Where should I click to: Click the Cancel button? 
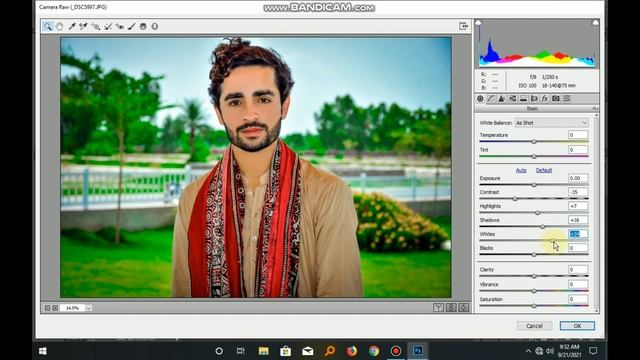534,326
